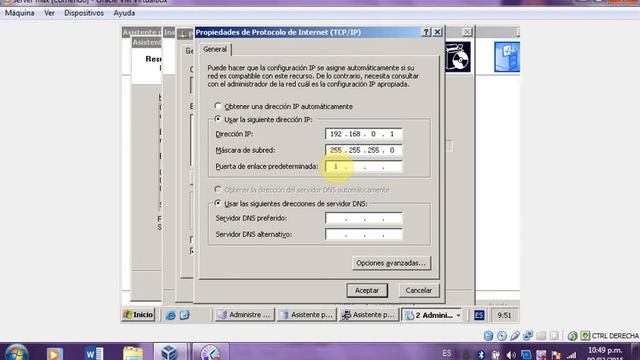Click the Servidor DNS alternativo field
The image size is (640, 360).
pos(364,234)
